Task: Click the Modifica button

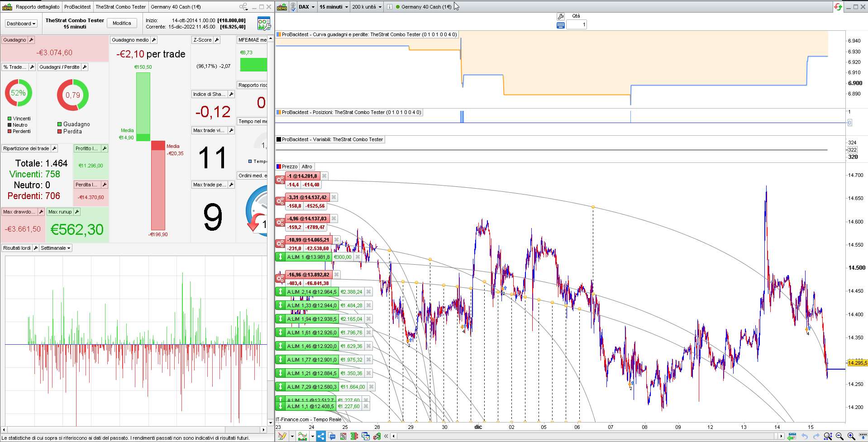Action: click(122, 24)
